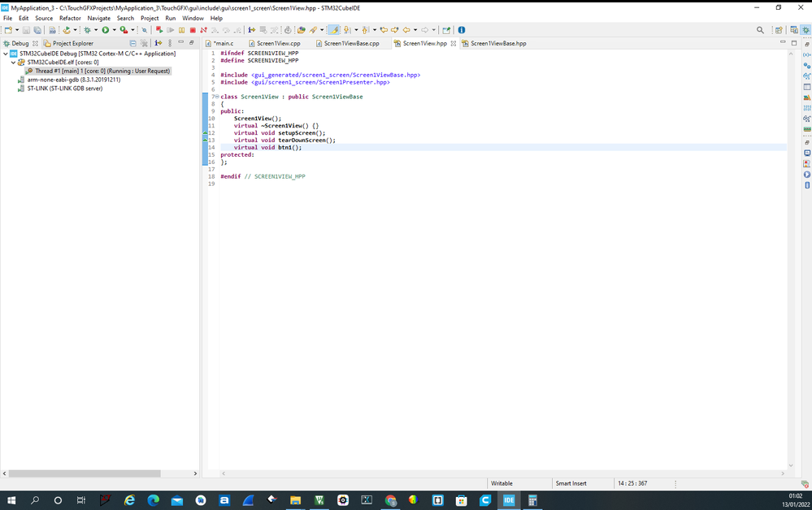Click the Information Center blue icon
Viewport: 812px width, 510px height.
coord(462,30)
